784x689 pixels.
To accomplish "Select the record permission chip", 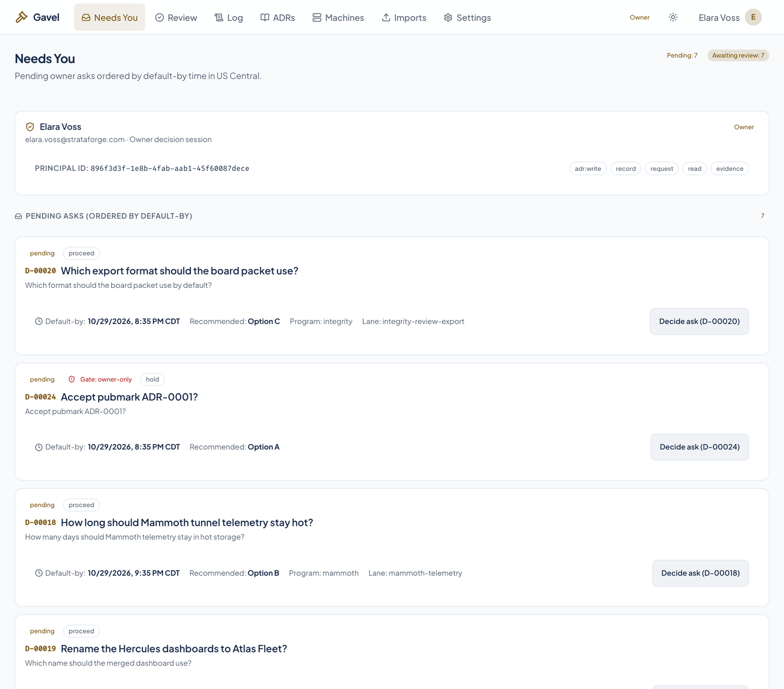I will pos(626,169).
